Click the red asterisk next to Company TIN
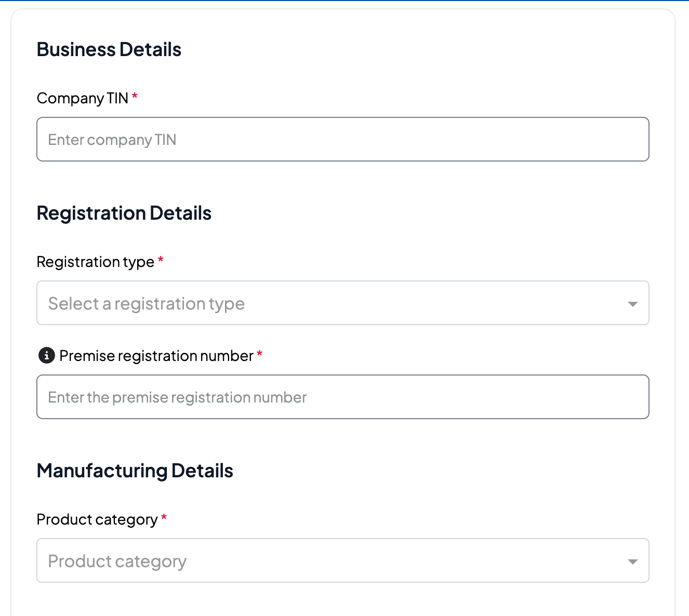Image resolution: width=689 pixels, height=616 pixels. coord(135,97)
